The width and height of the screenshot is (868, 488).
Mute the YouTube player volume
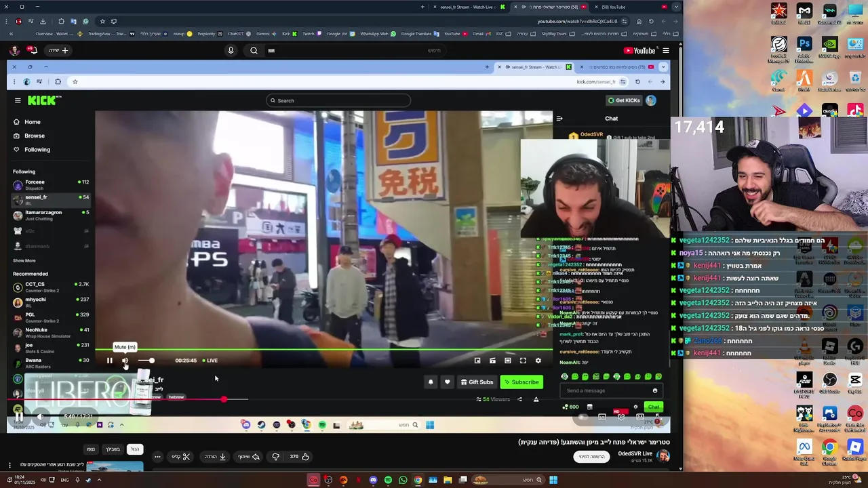click(x=40, y=416)
